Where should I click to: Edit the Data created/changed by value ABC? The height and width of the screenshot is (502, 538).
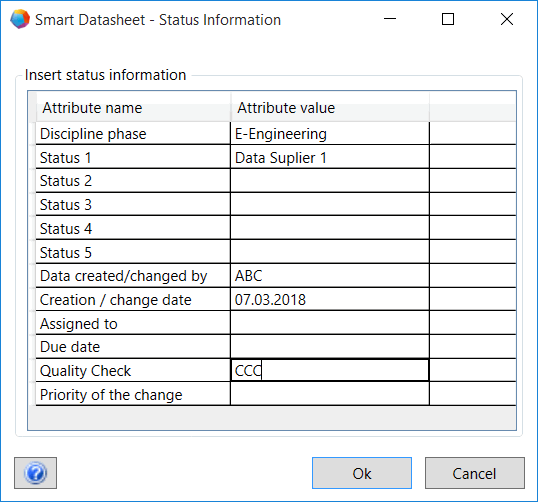click(330, 276)
